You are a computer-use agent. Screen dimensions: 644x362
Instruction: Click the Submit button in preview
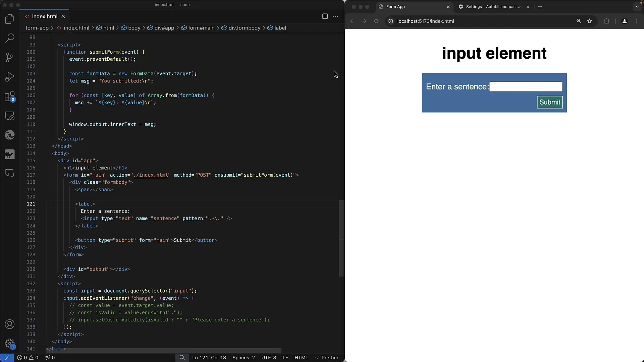click(x=550, y=102)
